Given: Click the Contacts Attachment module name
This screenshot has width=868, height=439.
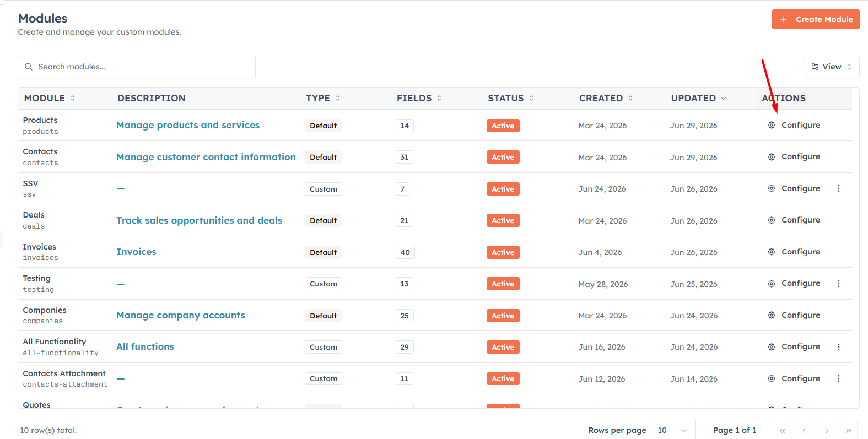Looking at the screenshot, I should coord(64,373).
